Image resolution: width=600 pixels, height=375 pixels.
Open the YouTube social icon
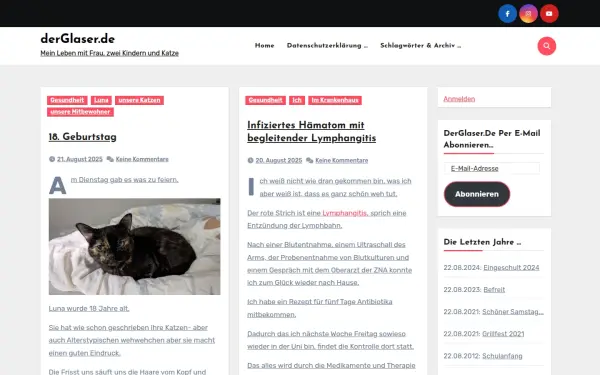click(x=549, y=14)
